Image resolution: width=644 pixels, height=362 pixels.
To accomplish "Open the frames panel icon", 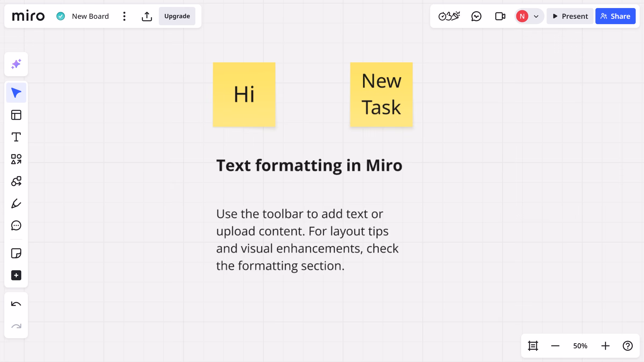I will pyautogui.click(x=533, y=346).
